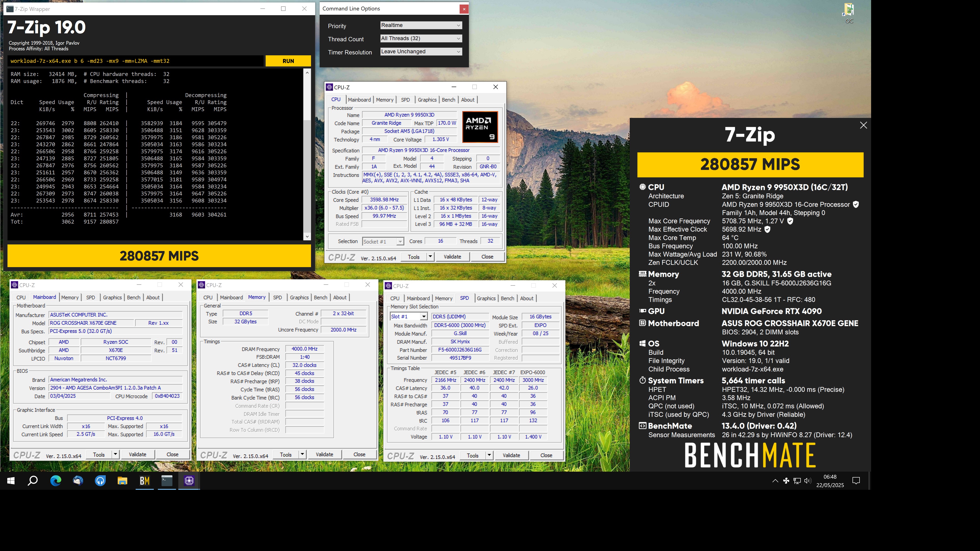The height and width of the screenshot is (551, 980).
Task: Click the verified shield next to CPUID
Action: 856,205
